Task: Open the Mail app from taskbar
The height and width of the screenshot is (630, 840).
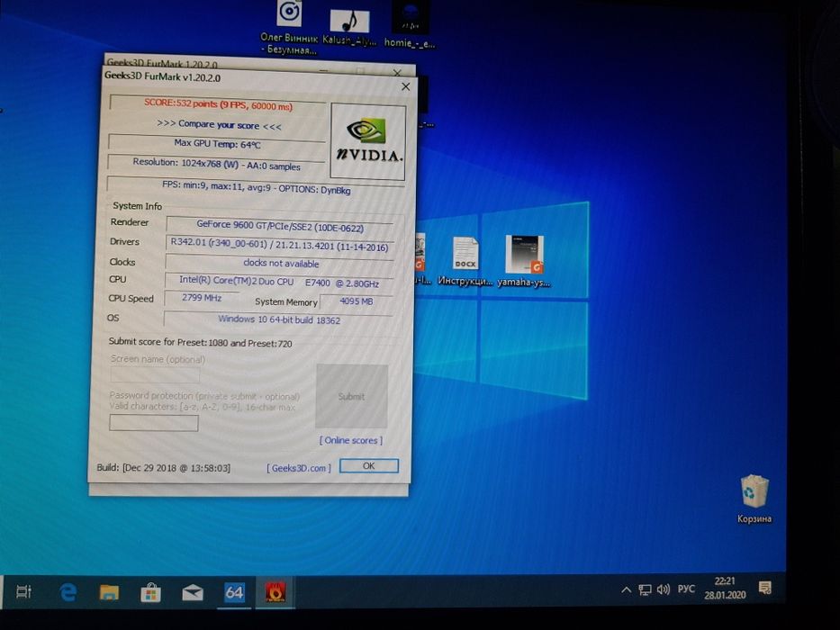Action: coord(193,592)
